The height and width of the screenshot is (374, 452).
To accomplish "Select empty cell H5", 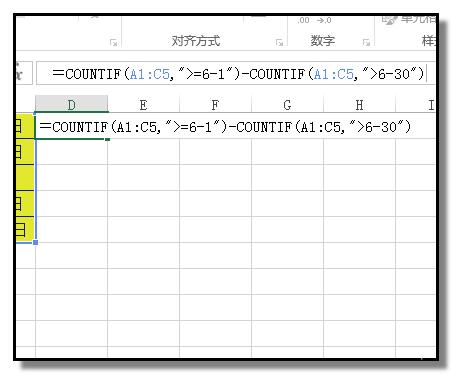I will click(x=359, y=229).
